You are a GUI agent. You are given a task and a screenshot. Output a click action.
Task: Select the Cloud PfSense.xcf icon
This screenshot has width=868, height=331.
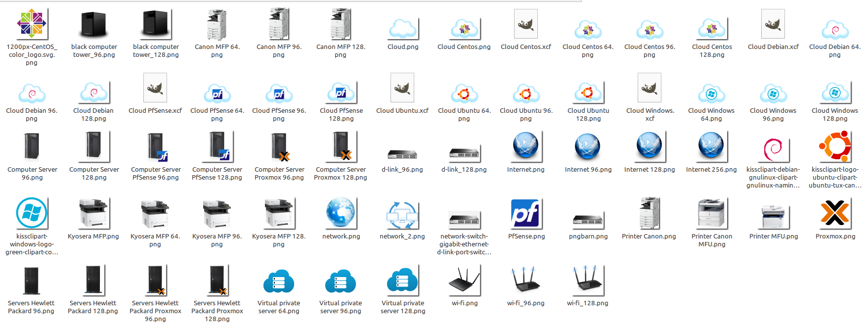(x=155, y=88)
